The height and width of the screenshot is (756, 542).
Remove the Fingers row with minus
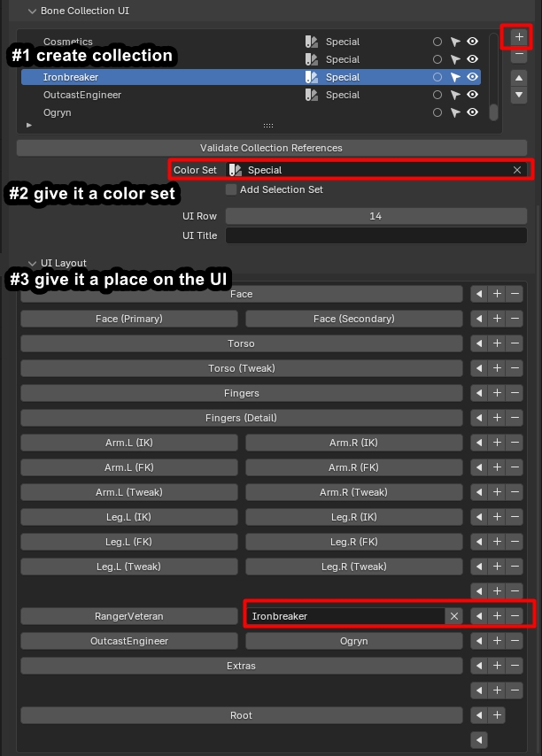[x=515, y=393]
